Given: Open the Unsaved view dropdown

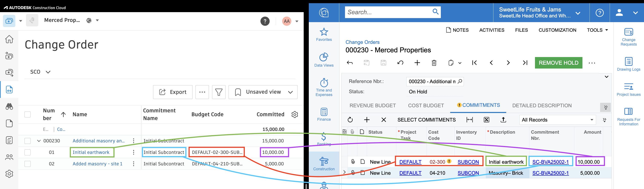Looking at the screenshot, I should 263,92.
